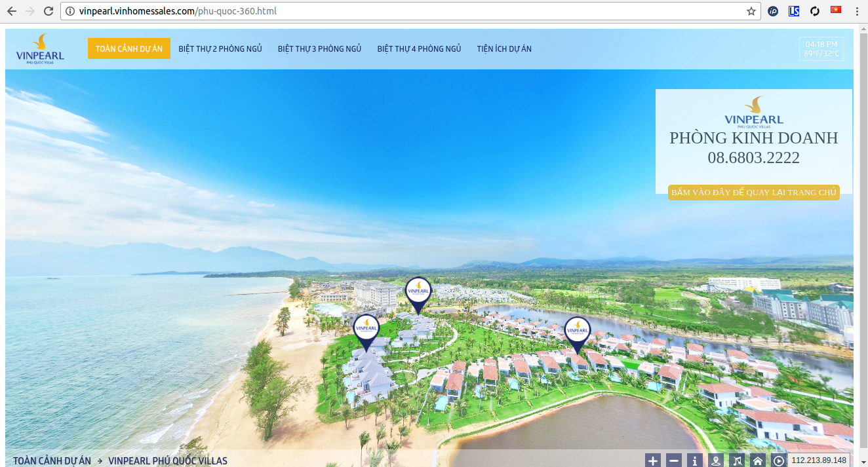This screenshot has height=467, width=868.
Task: Click the Vinpearl logo in contact panel
Action: 754,111
